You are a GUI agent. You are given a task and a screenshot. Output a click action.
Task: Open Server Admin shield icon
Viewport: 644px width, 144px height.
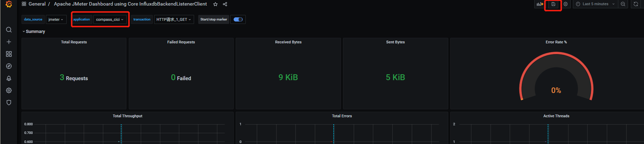[9, 103]
